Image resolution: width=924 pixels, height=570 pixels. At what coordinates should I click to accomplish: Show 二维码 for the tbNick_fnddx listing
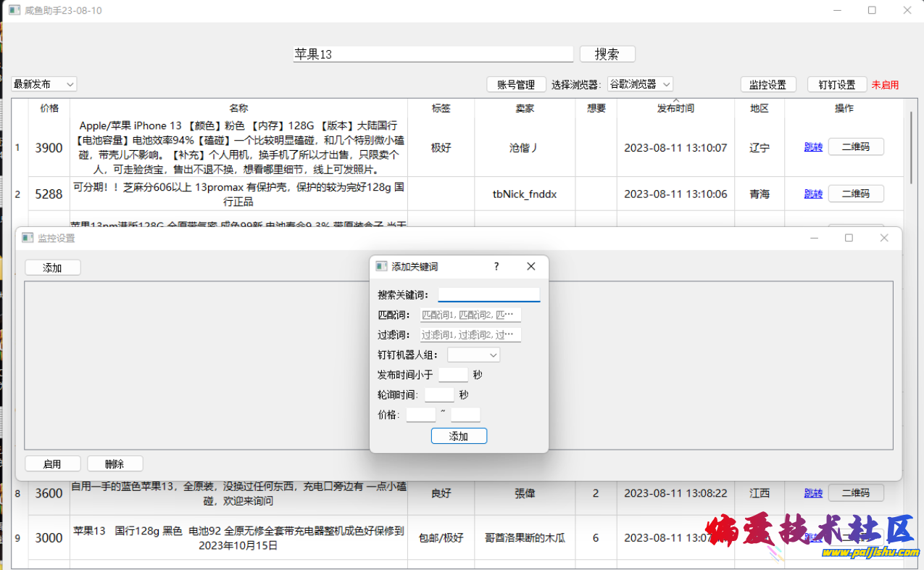coord(856,194)
